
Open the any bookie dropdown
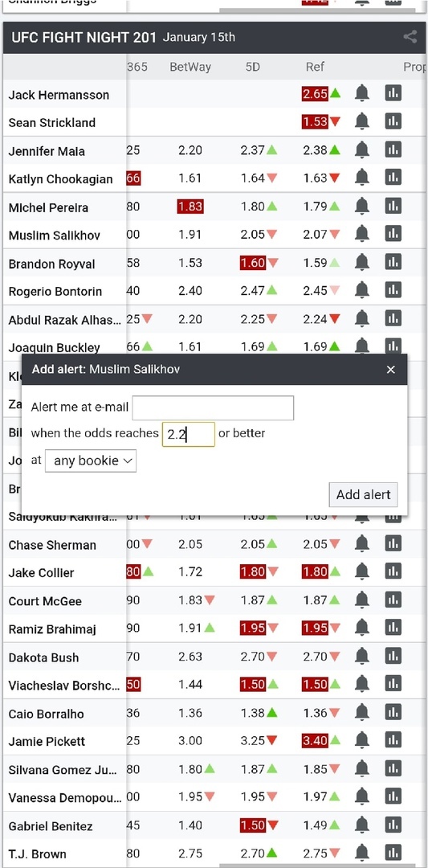coord(91,461)
